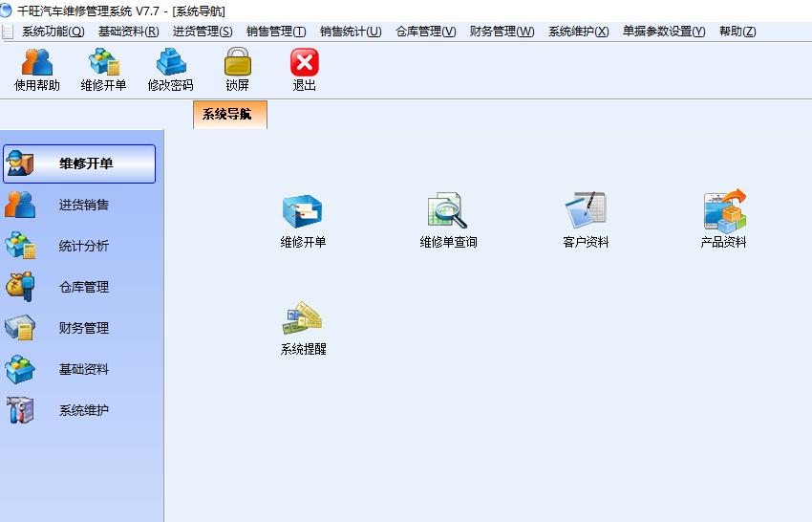Click the app logo in title bar
This screenshot has height=522, width=812.
click(6, 11)
